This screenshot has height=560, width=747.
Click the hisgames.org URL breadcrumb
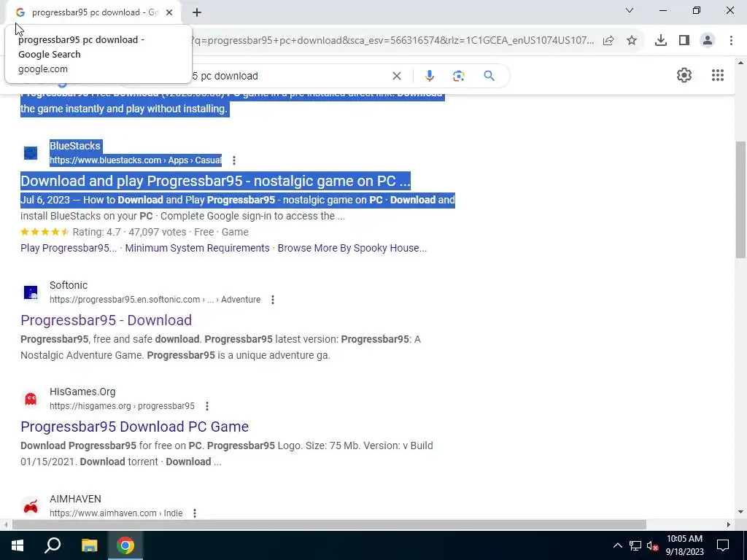pyautogui.click(x=122, y=406)
